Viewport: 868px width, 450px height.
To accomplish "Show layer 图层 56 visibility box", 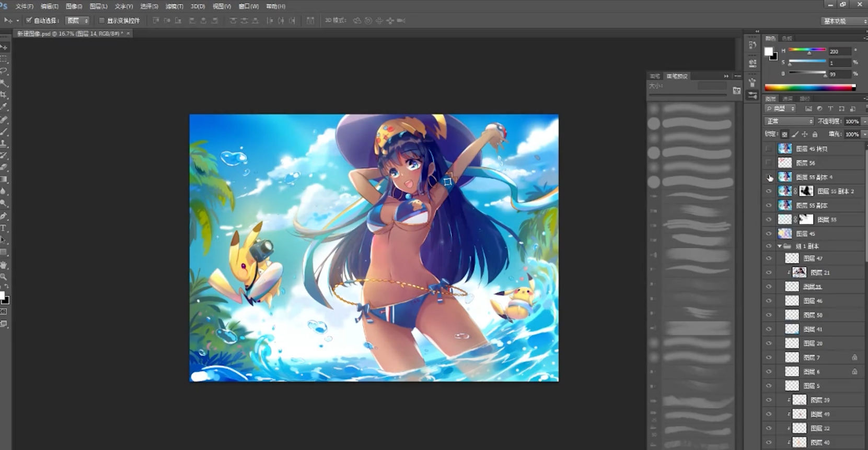I will coord(769,163).
